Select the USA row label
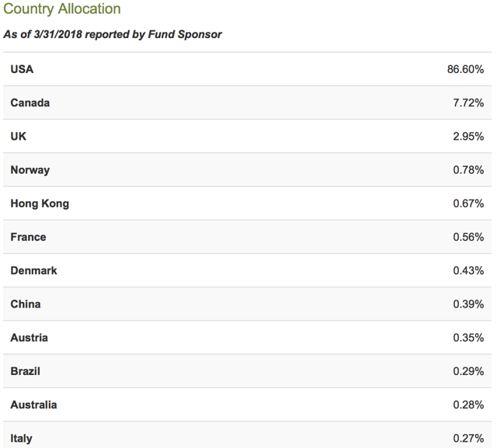 coord(22,69)
